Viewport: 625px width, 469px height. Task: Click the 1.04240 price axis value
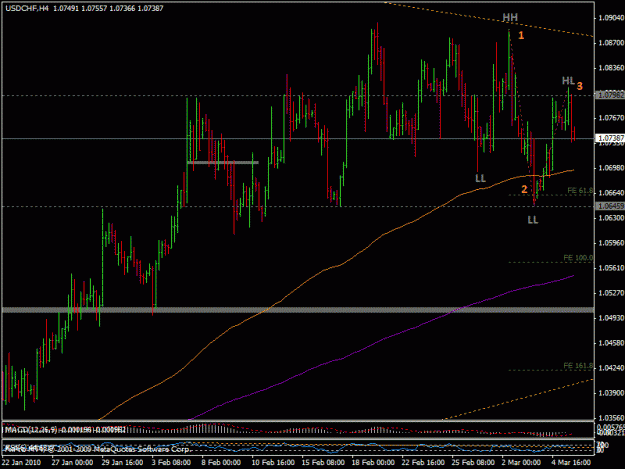(x=611, y=368)
